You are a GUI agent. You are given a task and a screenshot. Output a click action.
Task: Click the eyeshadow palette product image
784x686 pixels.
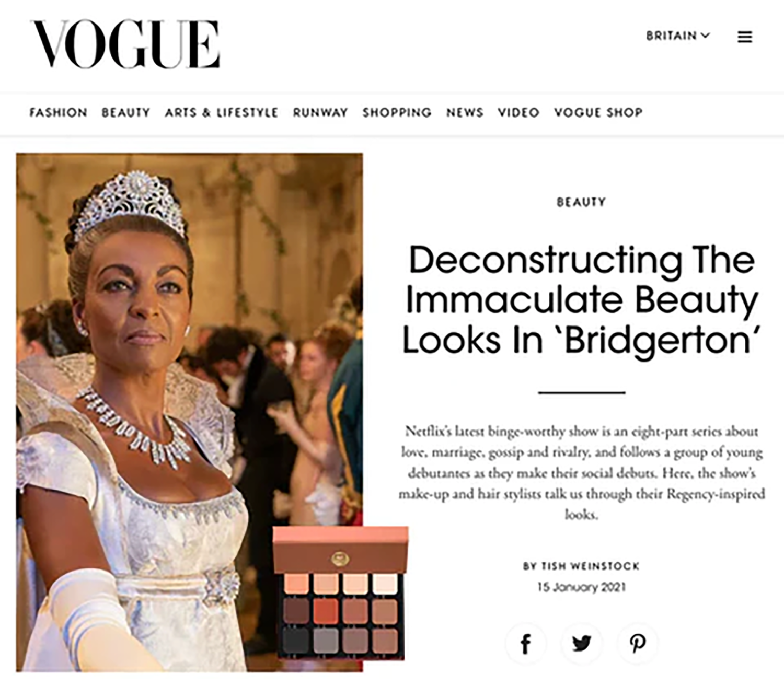[341, 592]
